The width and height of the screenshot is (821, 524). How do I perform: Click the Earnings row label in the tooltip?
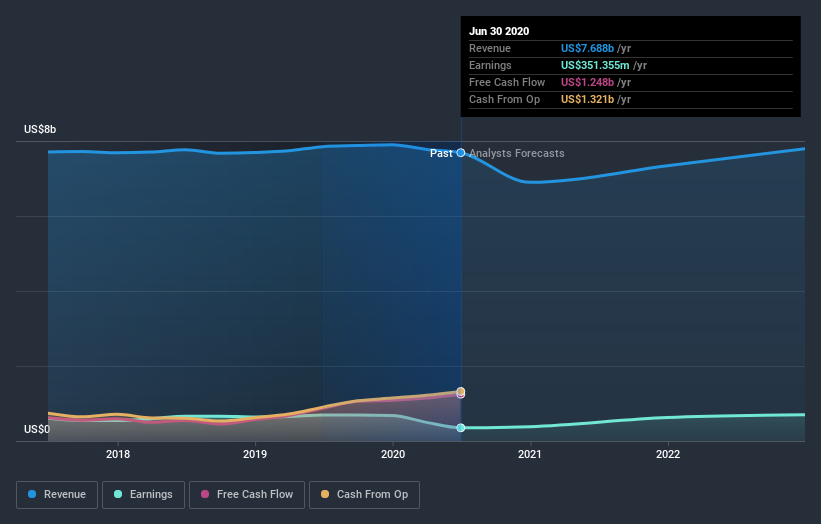[x=490, y=65]
